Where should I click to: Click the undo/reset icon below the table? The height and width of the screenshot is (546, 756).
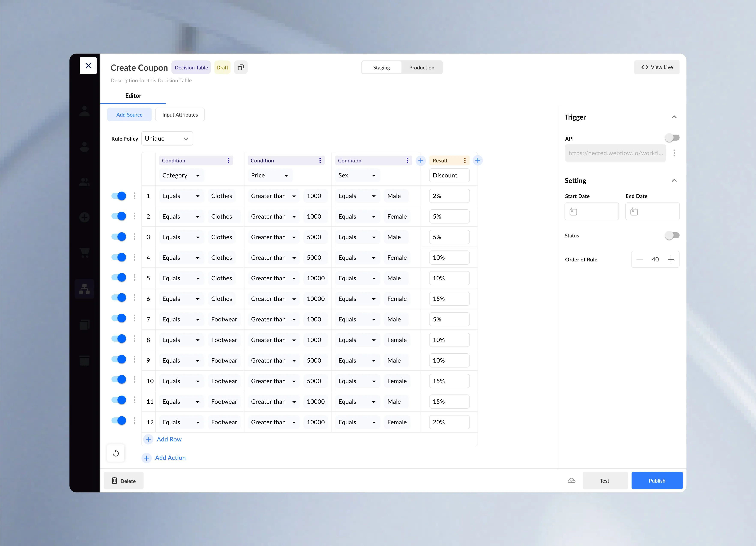click(x=116, y=453)
